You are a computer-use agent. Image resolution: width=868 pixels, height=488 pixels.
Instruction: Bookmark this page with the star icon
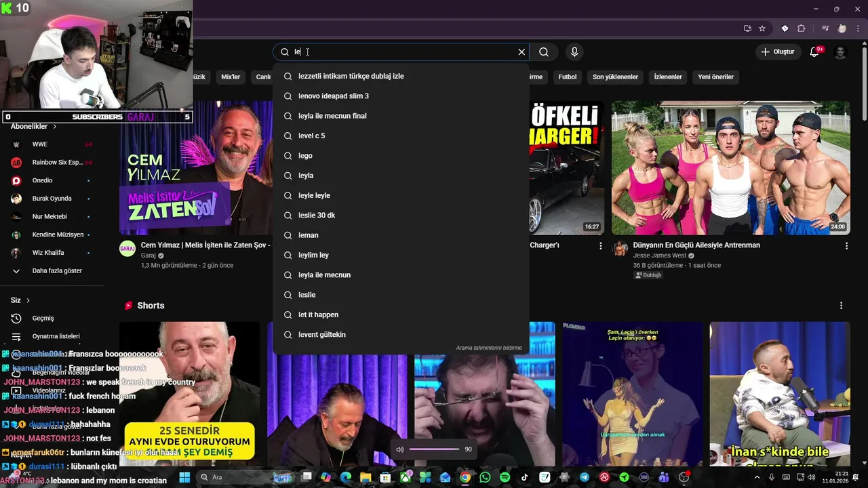tap(762, 28)
